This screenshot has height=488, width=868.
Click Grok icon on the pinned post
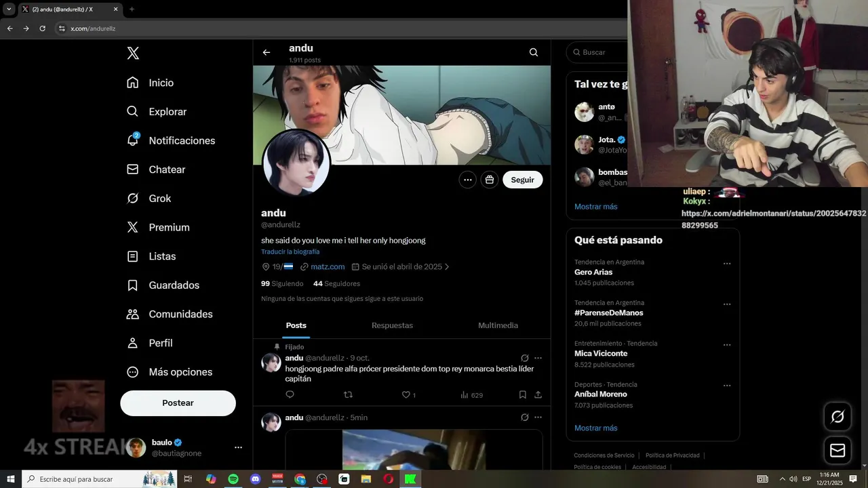[525, 358]
